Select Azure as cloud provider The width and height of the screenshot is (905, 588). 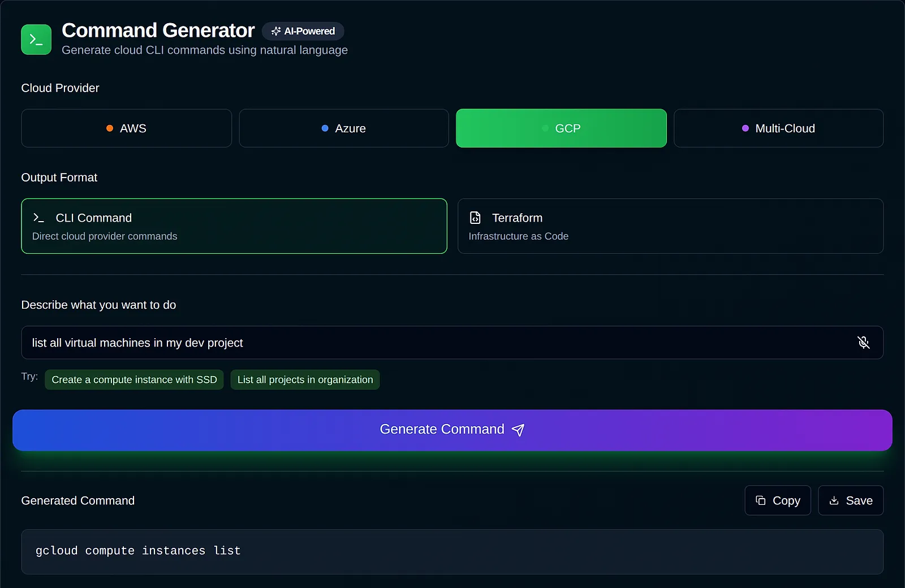click(344, 128)
